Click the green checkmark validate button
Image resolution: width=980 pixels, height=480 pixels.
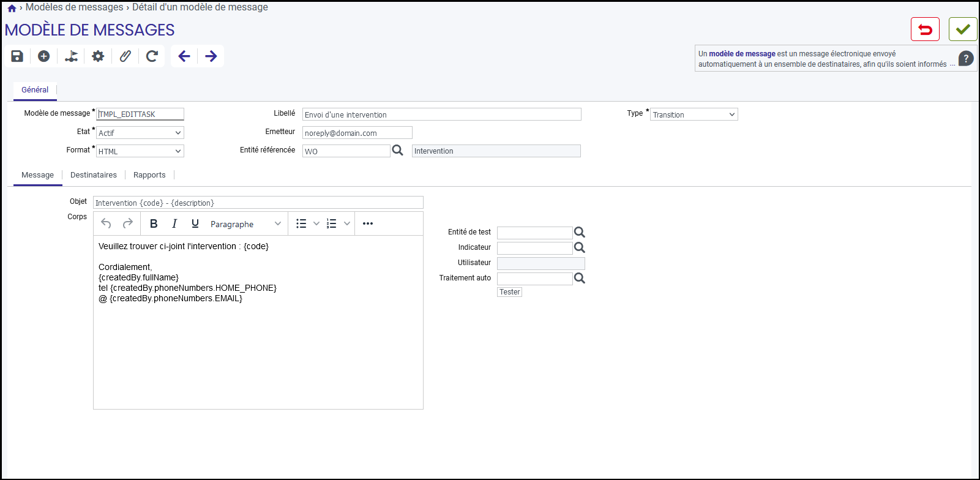coord(963,29)
